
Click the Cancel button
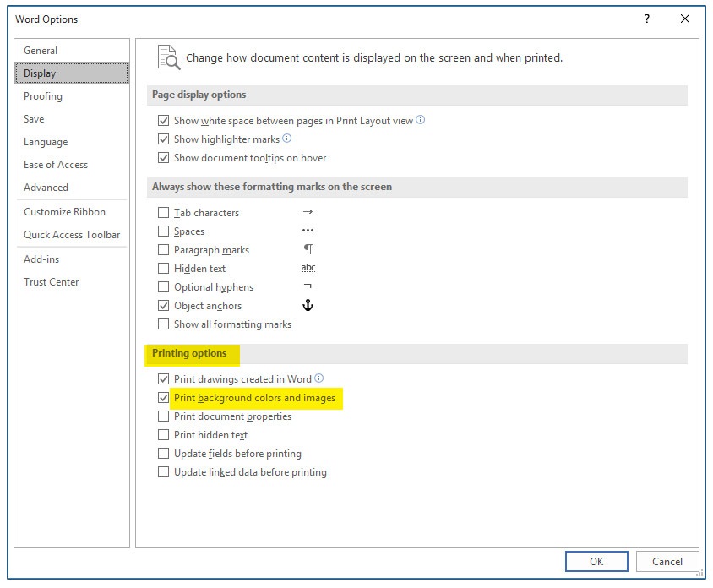click(667, 562)
